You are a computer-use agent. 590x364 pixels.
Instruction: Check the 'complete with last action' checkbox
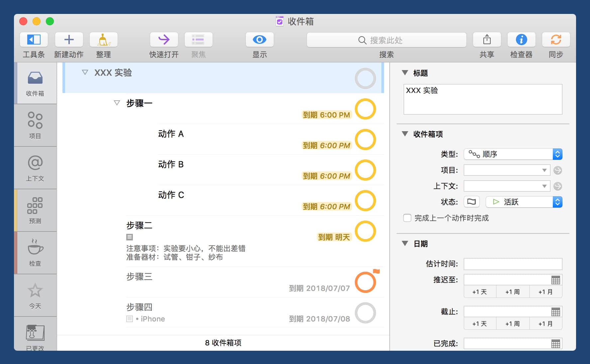407,218
